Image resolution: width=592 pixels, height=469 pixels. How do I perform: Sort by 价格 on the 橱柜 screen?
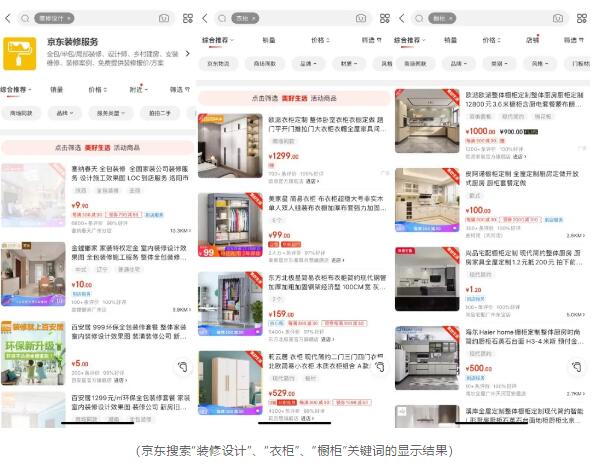pyautogui.click(x=491, y=40)
